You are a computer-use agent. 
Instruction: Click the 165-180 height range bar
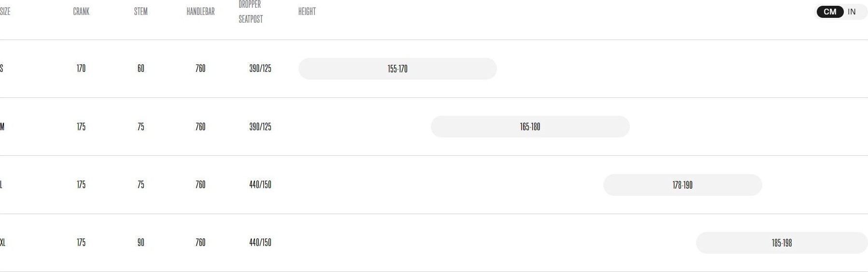coord(530,127)
